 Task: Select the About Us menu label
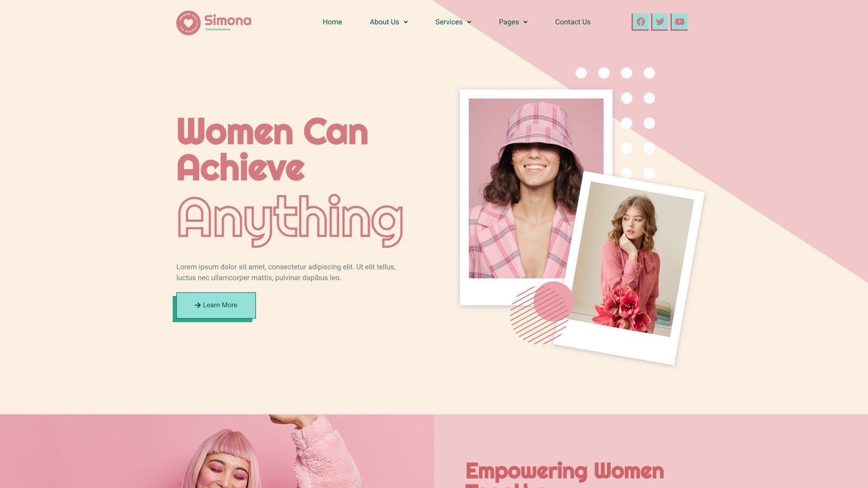[x=384, y=22]
